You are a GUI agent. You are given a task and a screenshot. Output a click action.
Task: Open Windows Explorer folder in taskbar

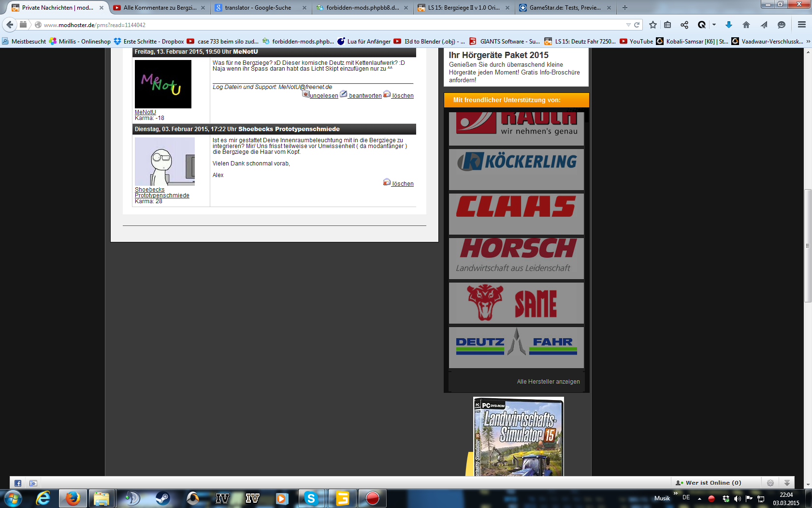[102, 498]
